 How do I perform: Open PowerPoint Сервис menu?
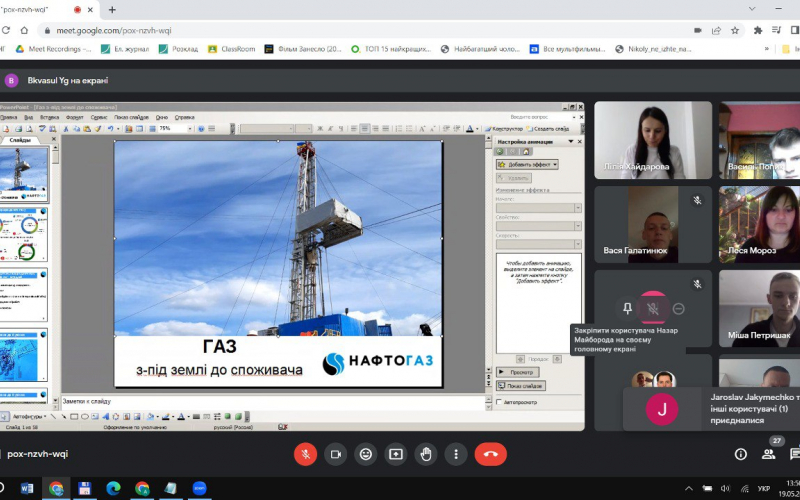tap(99, 117)
